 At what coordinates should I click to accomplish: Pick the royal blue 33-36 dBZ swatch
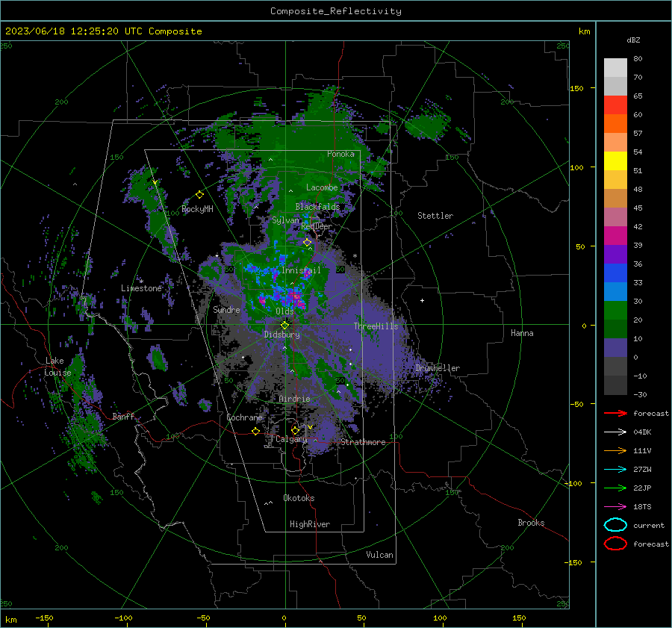pos(615,273)
